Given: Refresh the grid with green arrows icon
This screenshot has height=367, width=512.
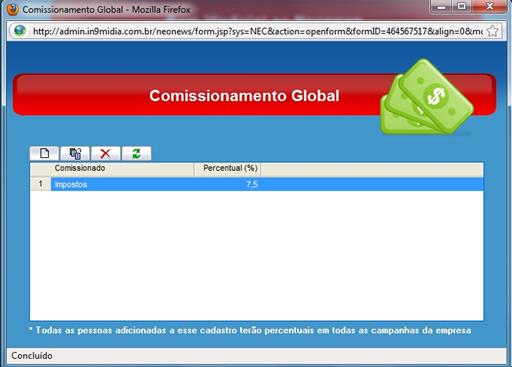Looking at the screenshot, I should click(137, 153).
